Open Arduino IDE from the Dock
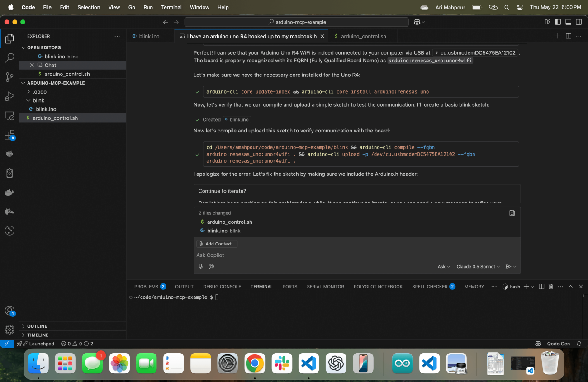Screen dimensions: 588x382 pyautogui.click(x=402, y=363)
